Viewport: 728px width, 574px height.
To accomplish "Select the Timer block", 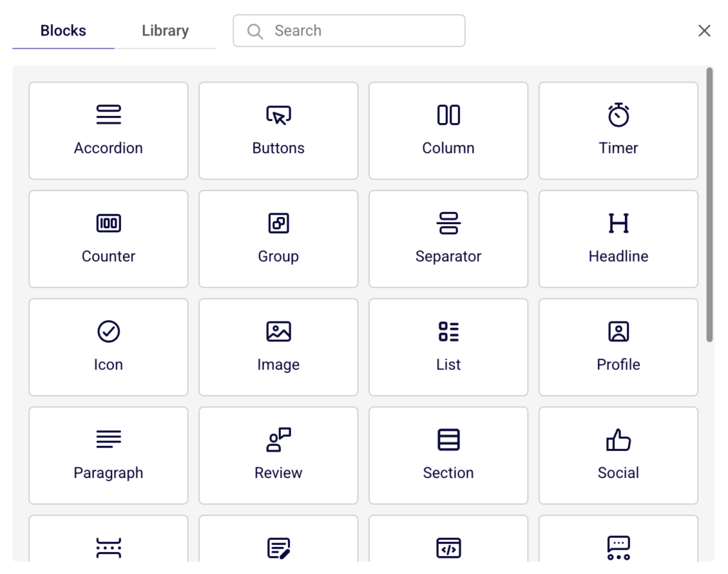I will pyautogui.click(x=618, y=130).
